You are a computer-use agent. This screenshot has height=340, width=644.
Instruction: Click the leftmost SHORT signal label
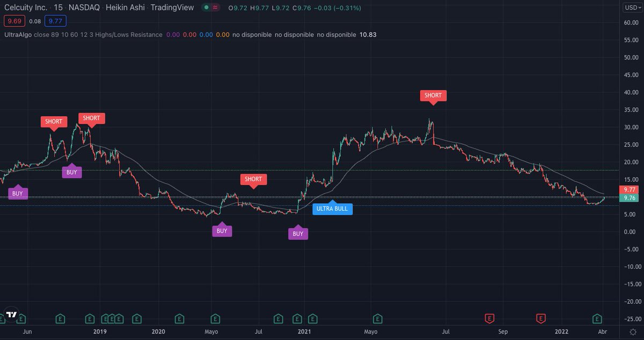coord(54,121)
